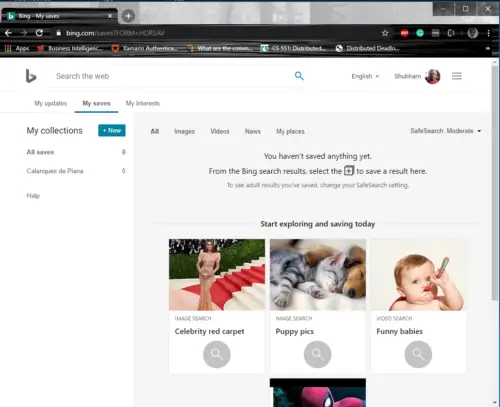Image resolution: width=500 pixels, height=407 pixels.
Task: Click the Help link
Action: click(33, 196)
